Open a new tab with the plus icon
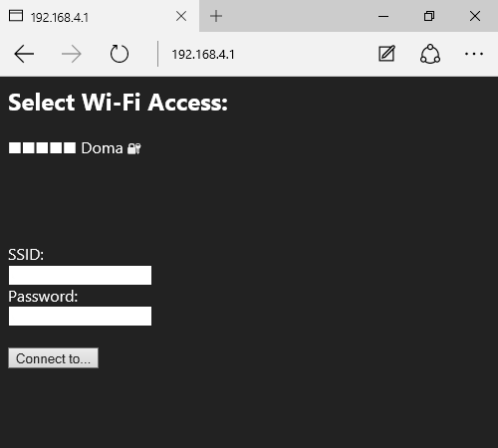The height and width of the screenshot is (448, 498). [x=216, y=16]
